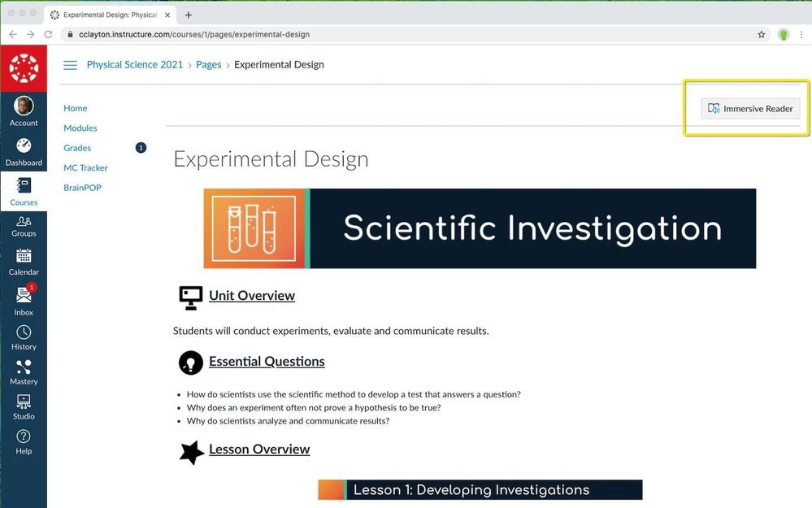812x508 pixels.
Task: Select Modules in course navigation
Action: tap(80, 128)
